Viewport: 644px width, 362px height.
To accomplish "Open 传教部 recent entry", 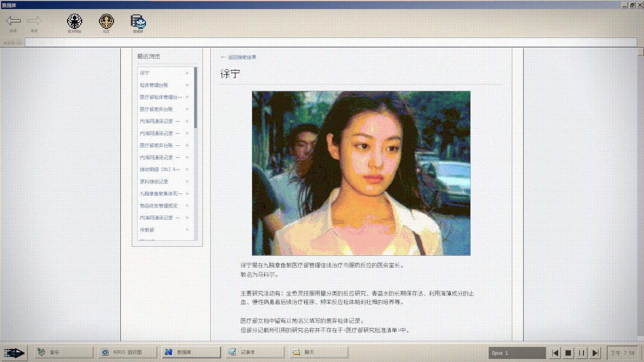I will (147, 230).
